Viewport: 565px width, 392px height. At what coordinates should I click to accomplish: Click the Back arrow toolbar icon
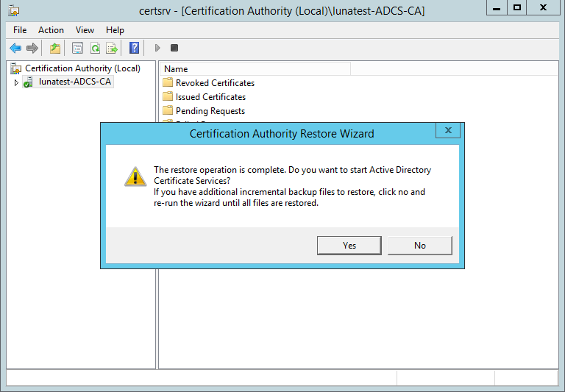tap(15, 48)
